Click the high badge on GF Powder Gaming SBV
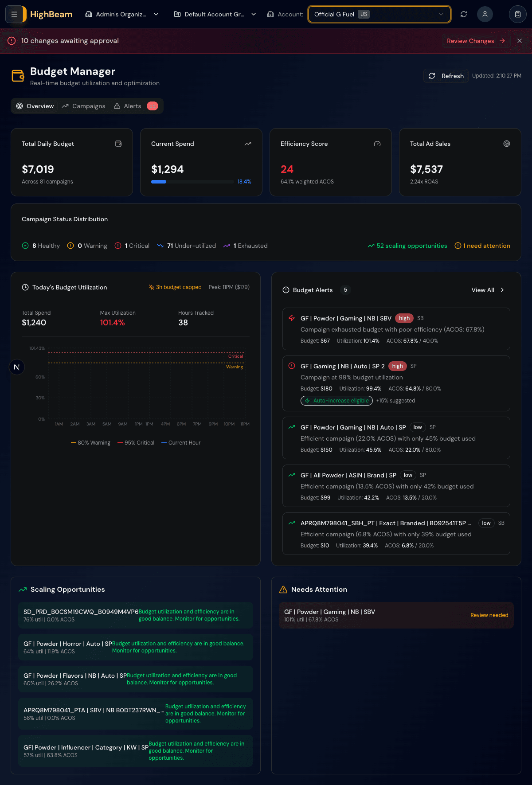Image resolution: width=532 pixels, height=785 pixels. coord(404,318)
